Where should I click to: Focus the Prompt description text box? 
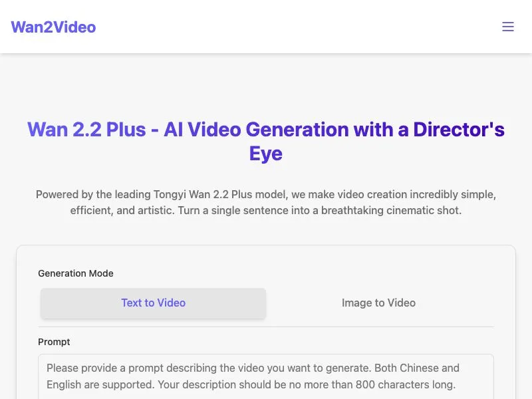(x=266, y=376)
